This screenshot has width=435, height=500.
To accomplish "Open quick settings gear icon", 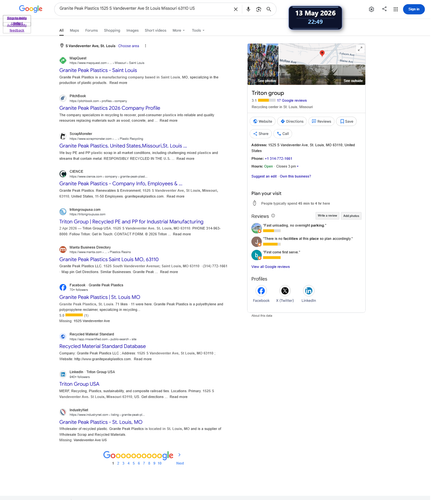I will tap(371, 9).
